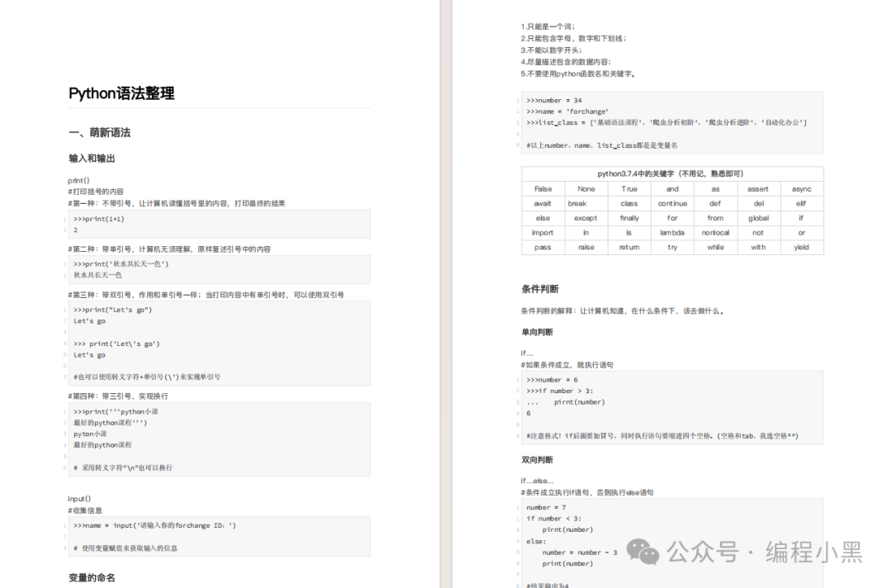Viewport: 892px width, 588px height.
Task: Click the "class" table cell
Action: [629, 204]
